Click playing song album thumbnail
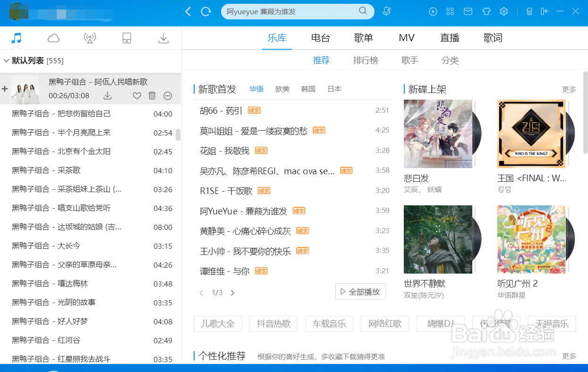This screenshot has height=372, width=588. (x=26, y=89)
